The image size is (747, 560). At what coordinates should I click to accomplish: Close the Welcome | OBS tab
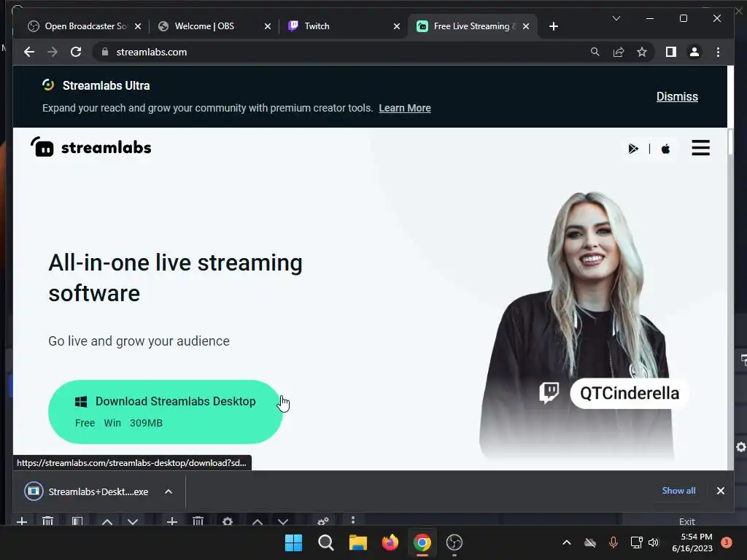(x=267, y=27)
